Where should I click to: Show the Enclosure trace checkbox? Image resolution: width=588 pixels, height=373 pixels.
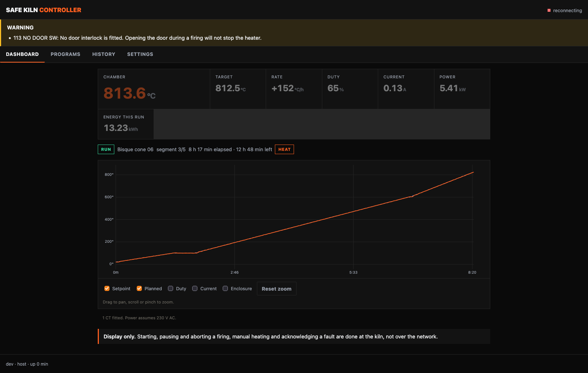point(225,288)
